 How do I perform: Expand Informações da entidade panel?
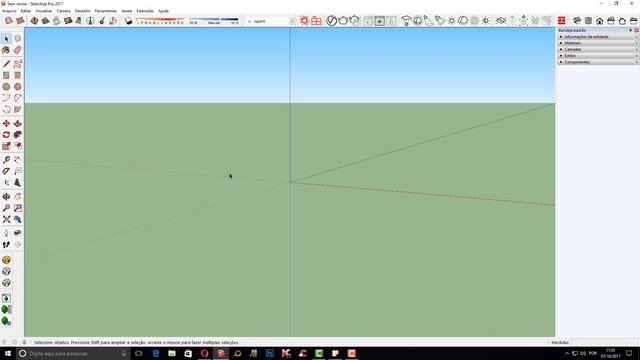[x=598, y=37]
